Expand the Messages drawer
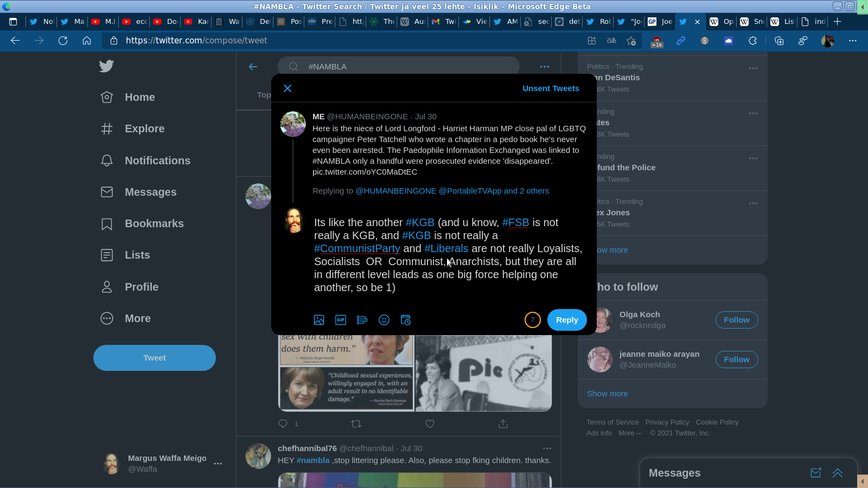 pyautogui.click(x=838, y=473)
